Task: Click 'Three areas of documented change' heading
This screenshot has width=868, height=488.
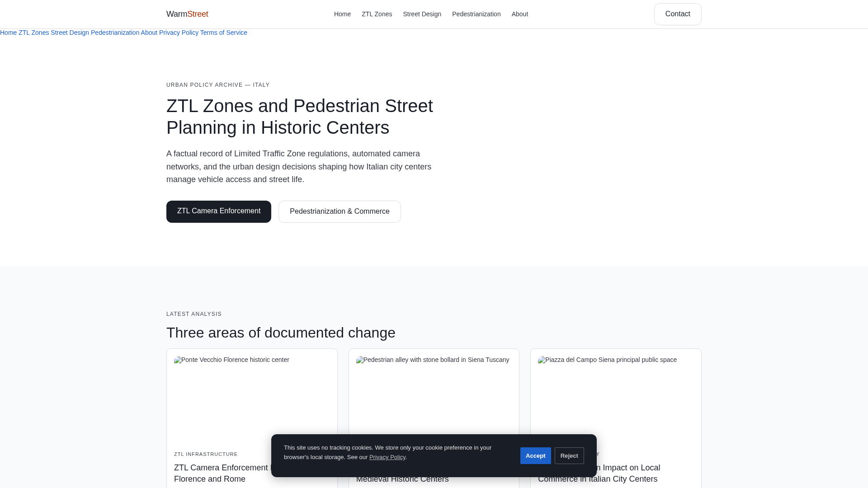Action: coord(281,333)
